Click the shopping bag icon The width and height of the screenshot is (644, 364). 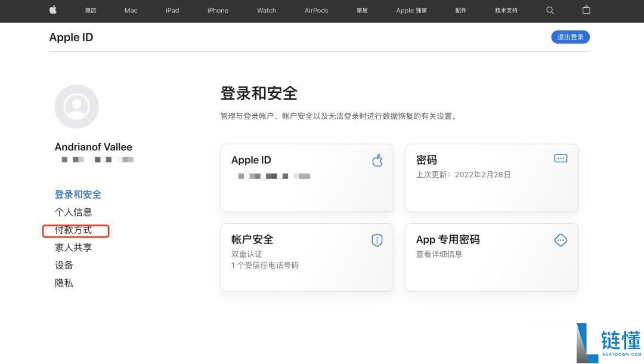coord(586,10)
